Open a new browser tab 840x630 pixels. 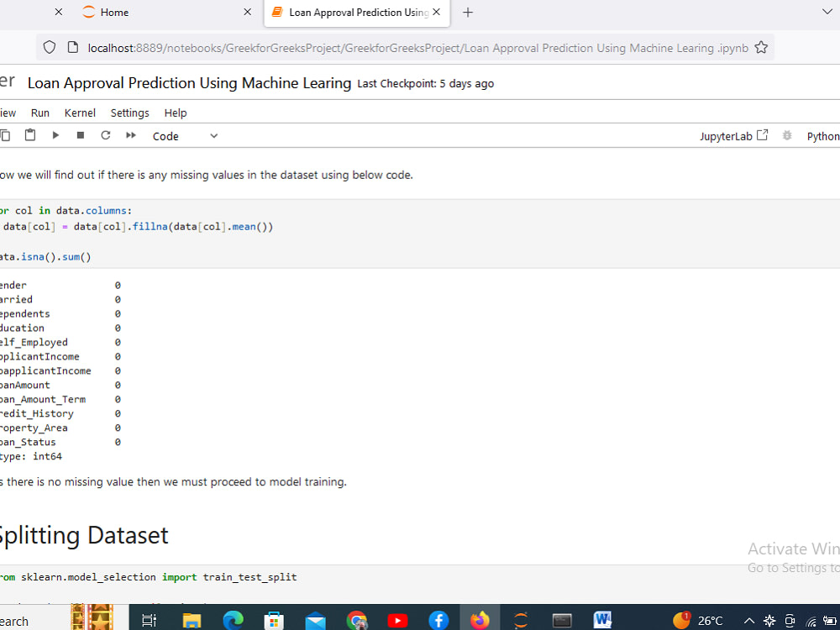(468, 13)
